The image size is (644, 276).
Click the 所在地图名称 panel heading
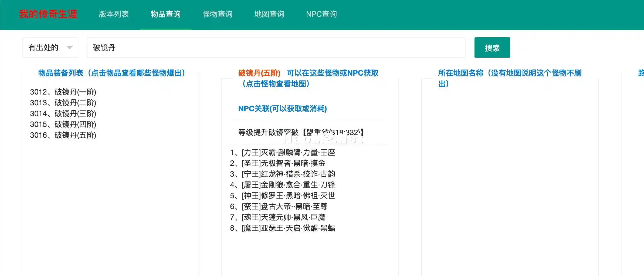510,78
